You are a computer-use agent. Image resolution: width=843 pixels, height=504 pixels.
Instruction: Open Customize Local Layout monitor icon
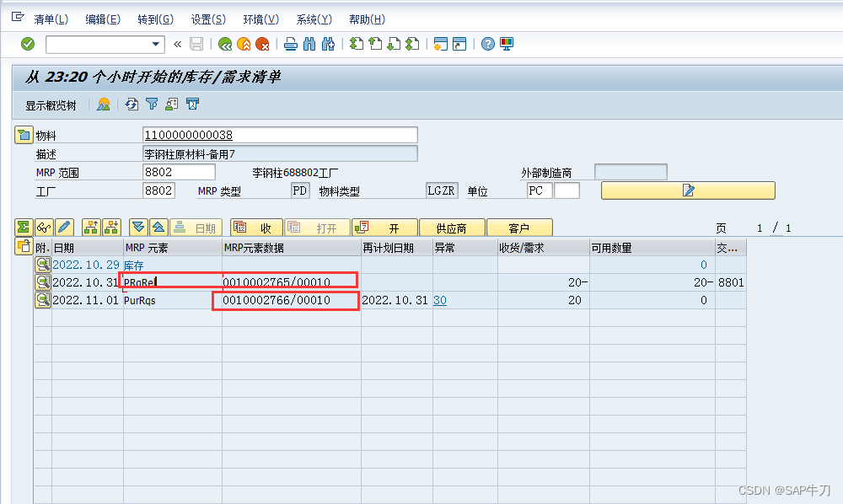[507, 44]
